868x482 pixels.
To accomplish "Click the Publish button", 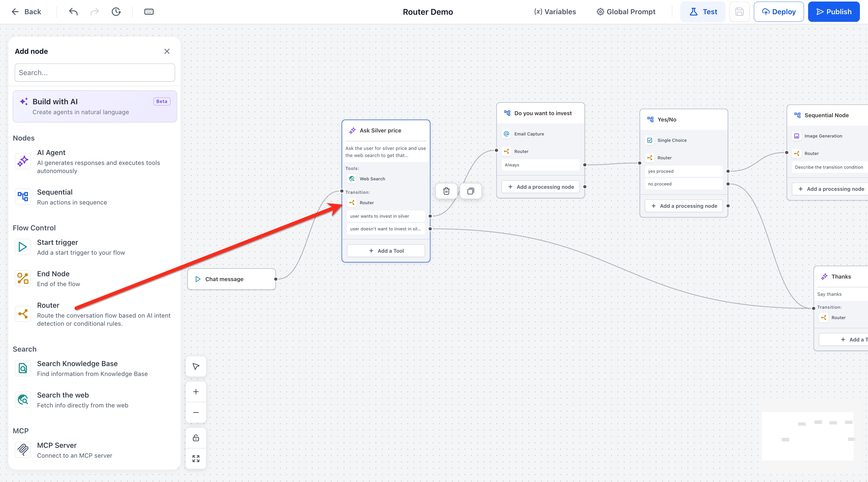I will (x=834, y=12).
